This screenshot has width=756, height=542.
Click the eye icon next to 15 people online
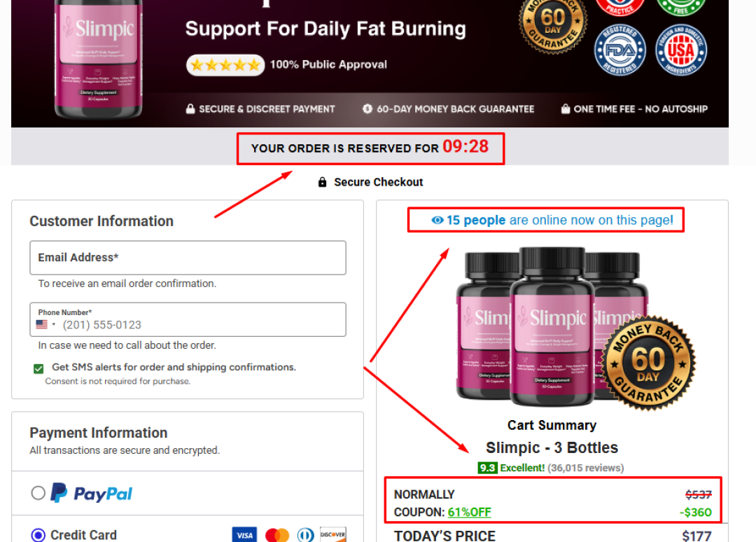(437, 221)
